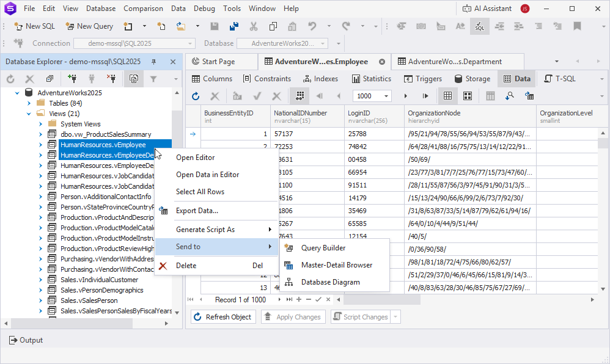610x364 pixels.
Task: Click the Undo arrow icon
Action: click(312, 26)
